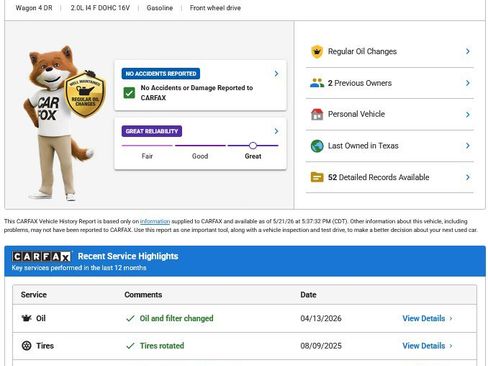
Task: View Details for the Tires service
Action: [x=424, y=346]
